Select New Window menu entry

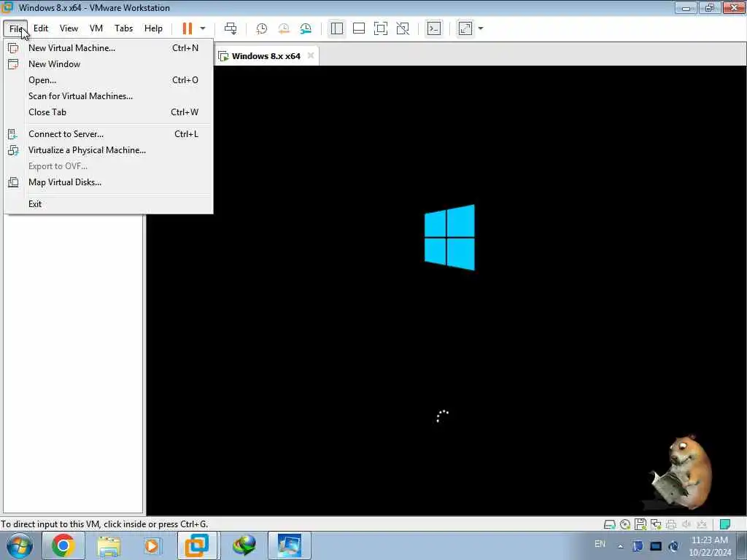(x=109, y=64)
